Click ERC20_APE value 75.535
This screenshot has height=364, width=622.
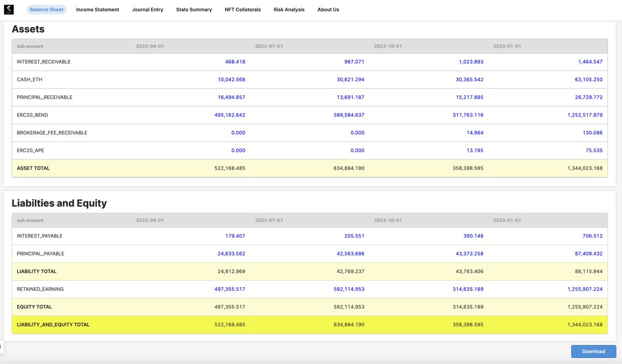pos(594,150)
